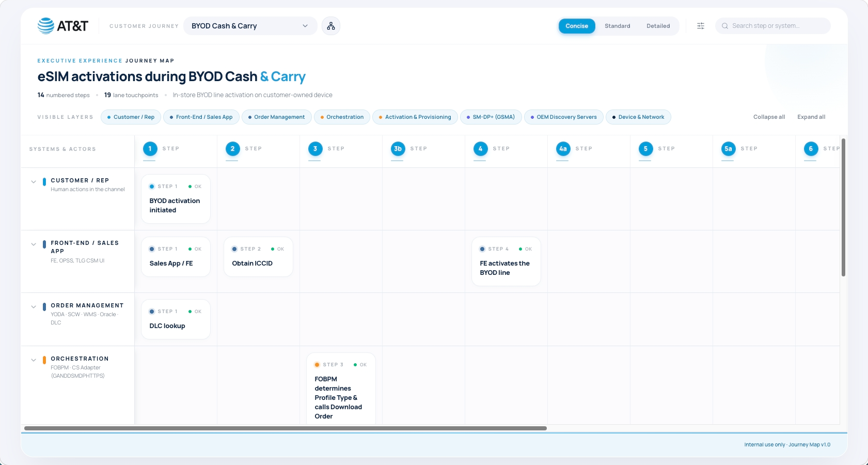Click the Orchestration orange lane marker
868x465 pixels.
pyautogui.click(x=44, y=360)
